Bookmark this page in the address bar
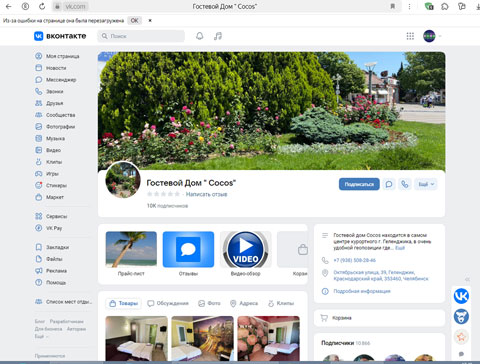This screenshot has height=364, width=480. pos(393,6)
